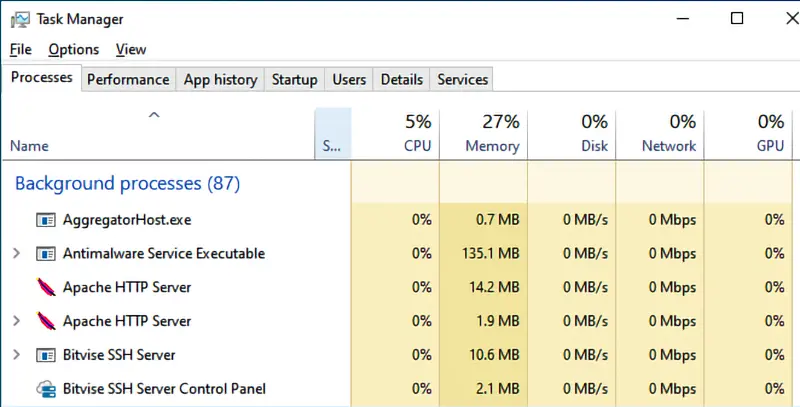Maximize the Task Manager window
Screen dimensions: 800x407
(x=737, y=19)
